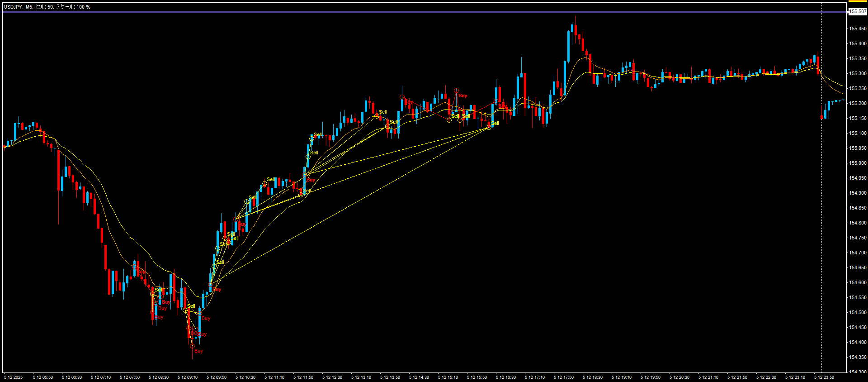Select the 5 12 09:50 time axis label

click(217, 377)
